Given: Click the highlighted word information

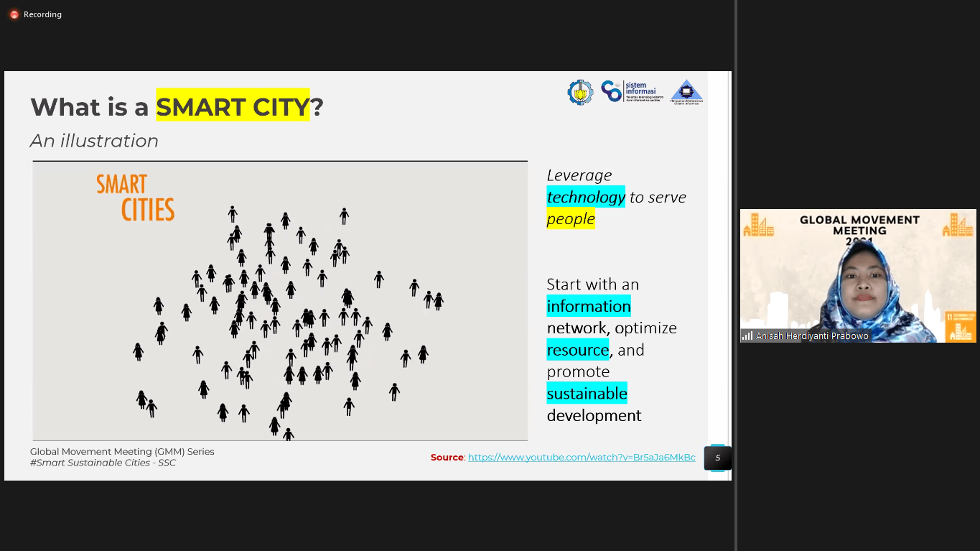Looking at the screenshot, I should pos(589,306).
